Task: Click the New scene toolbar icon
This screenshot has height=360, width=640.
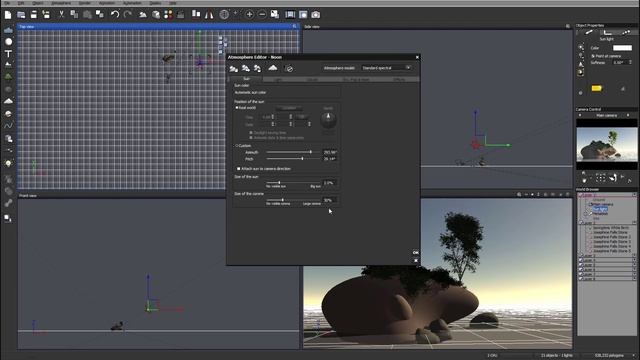Action: point(8,15)
